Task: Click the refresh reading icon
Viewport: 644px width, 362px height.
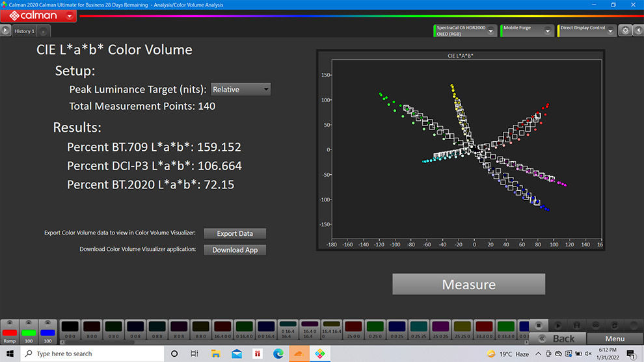Action: click(615, 326)
